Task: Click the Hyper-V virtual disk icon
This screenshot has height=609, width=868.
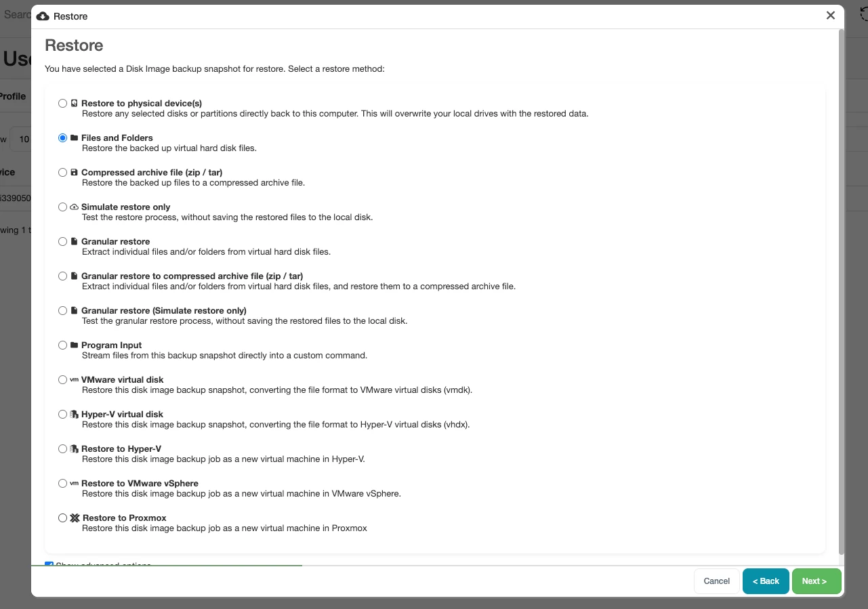Action: [74, 414]
